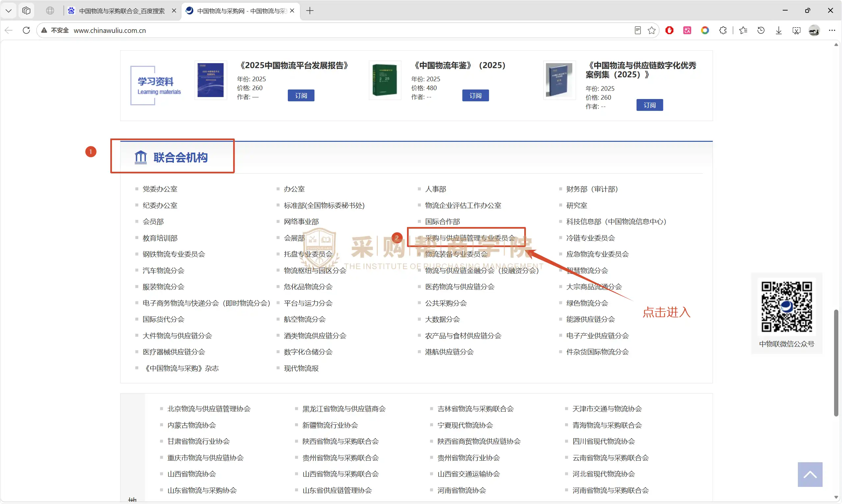Open the browsing history icon

coord(761,30)
